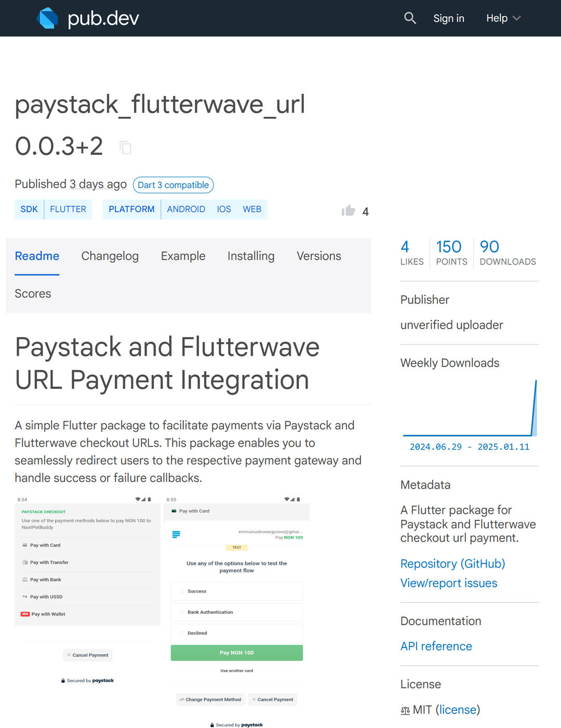The image size is (561, 728).
Task: Click the Dart 3 compatible badge
Action: [173, 185]
